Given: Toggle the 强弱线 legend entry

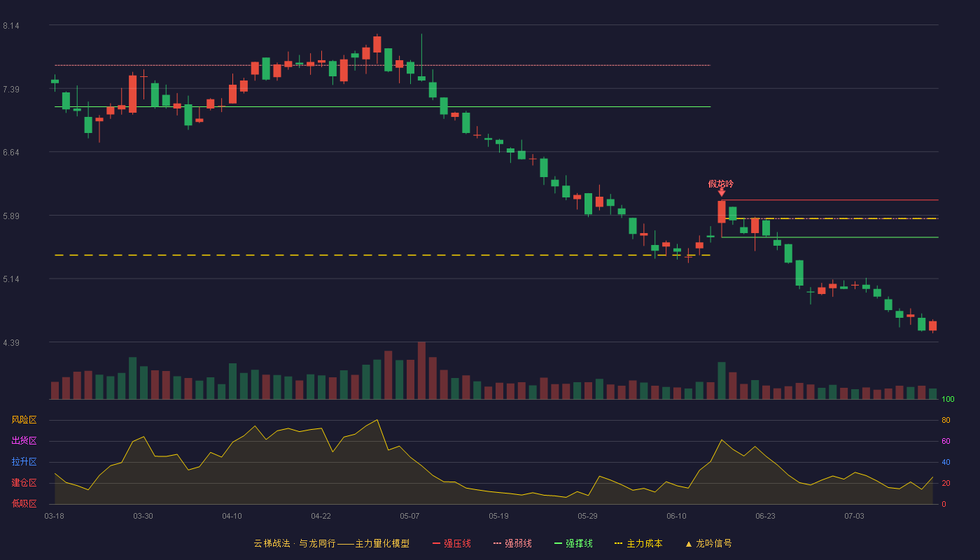Looking at the screenshot, I should [x=512, y=543].
